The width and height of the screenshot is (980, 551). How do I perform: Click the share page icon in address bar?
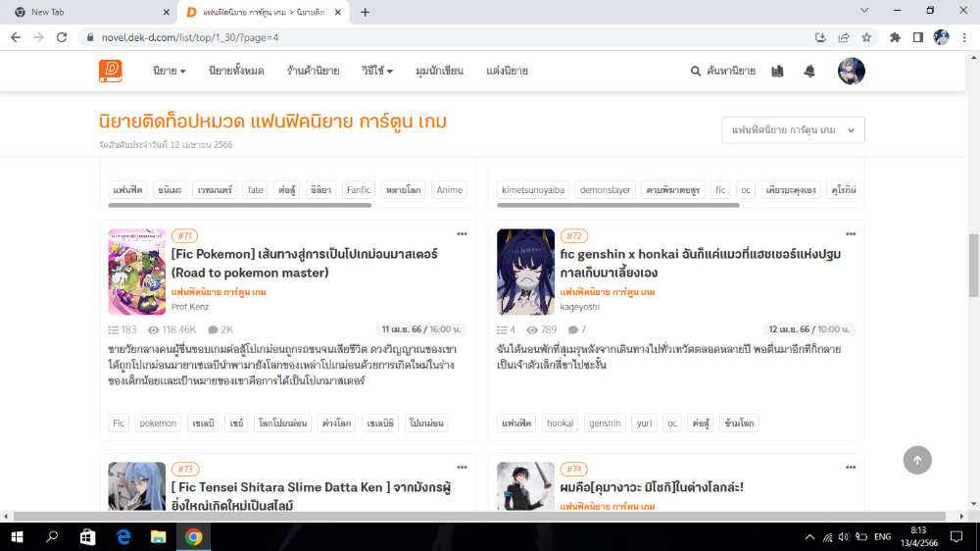point(844,37)
